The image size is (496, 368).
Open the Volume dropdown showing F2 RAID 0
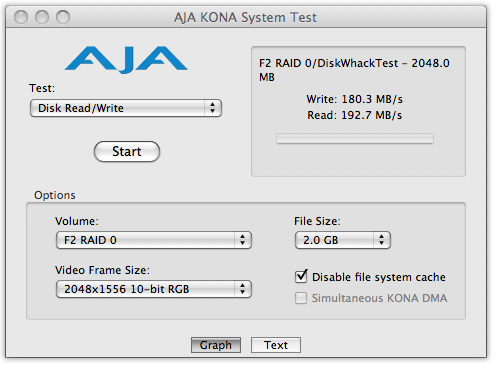pyautogui.click(x=154, y=240)
